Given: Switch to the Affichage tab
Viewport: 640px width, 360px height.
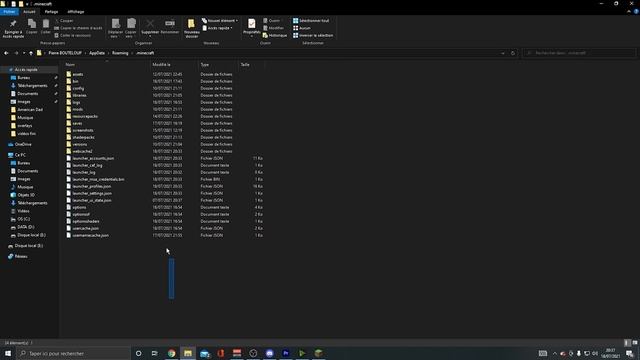Looking at the screenshot, I should 76,12.
